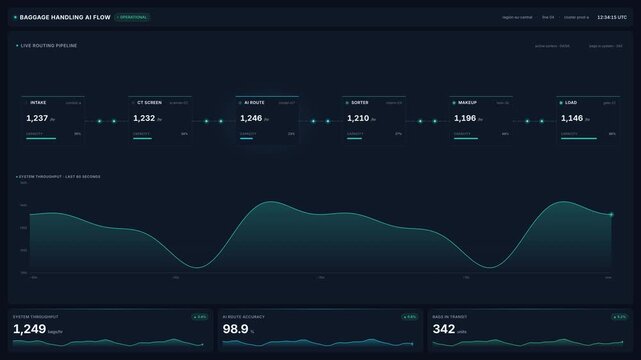The height and width of the screenshot is (360, 641).
Task: Click the Baggage Handling AI Flow title
Action: 65,18
